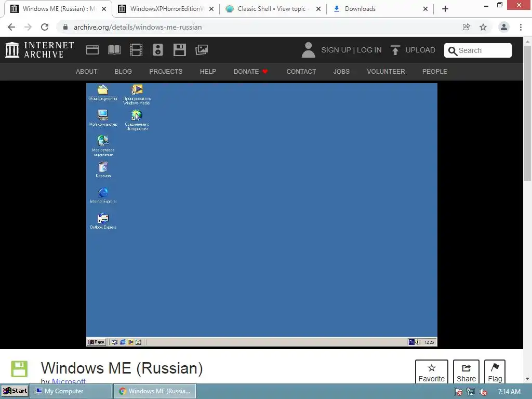
Task: Click the green floppy software icon near title
Action: (x=19, y=369)
